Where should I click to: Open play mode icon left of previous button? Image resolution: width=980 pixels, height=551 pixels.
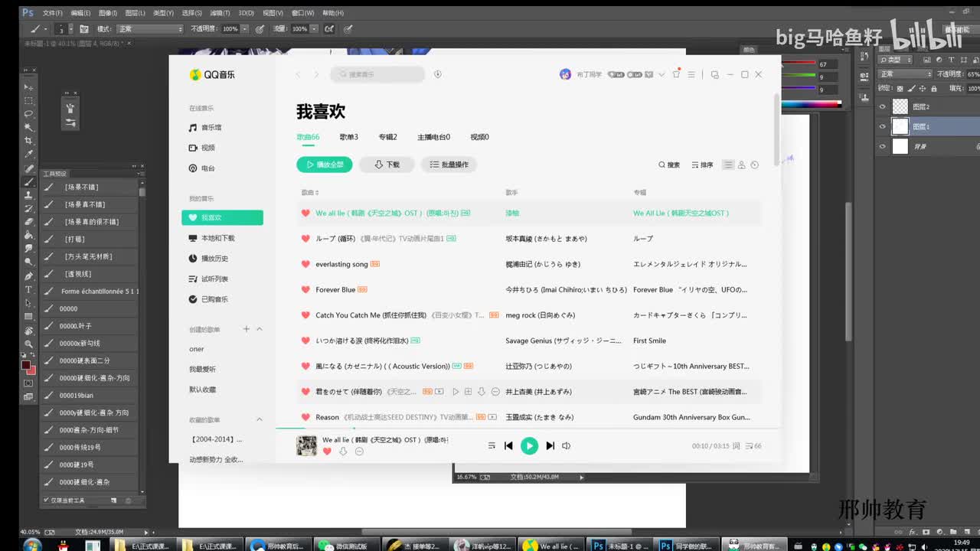point(492,445)
